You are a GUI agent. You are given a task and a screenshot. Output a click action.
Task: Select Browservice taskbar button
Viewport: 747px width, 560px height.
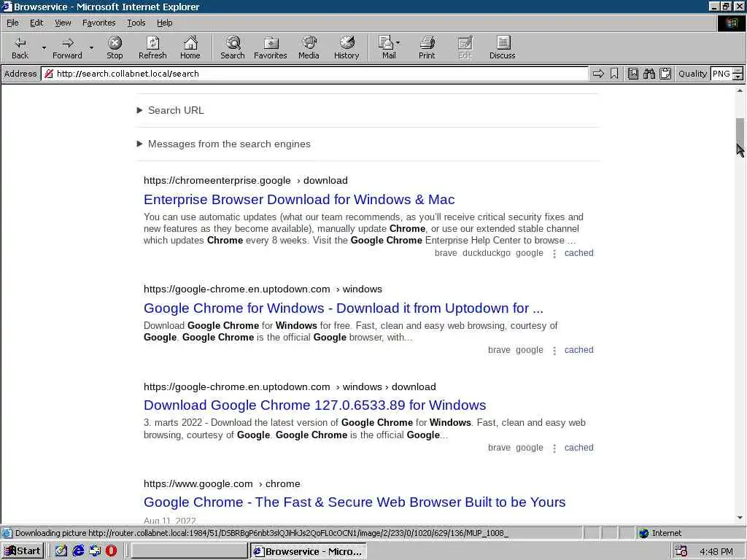309,551
